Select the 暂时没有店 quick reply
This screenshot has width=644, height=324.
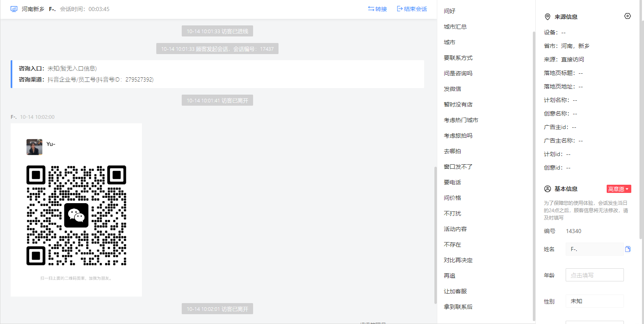click(458, 104)
